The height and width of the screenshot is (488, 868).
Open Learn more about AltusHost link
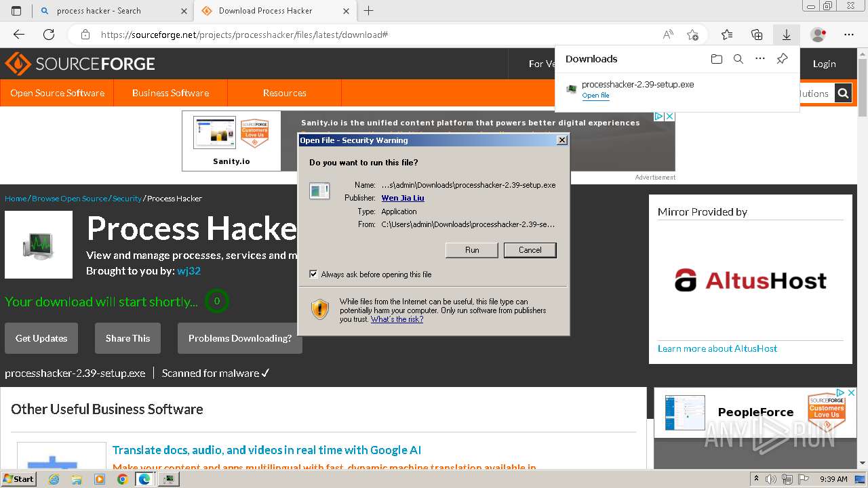tap(717, 348)
